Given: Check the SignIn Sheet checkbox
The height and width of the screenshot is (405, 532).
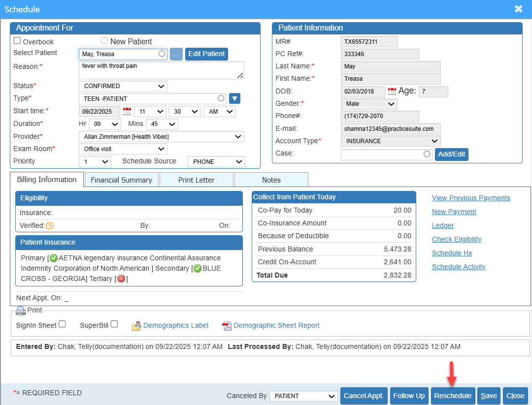Looking at the screenshot, I should (x=62, y=324).
